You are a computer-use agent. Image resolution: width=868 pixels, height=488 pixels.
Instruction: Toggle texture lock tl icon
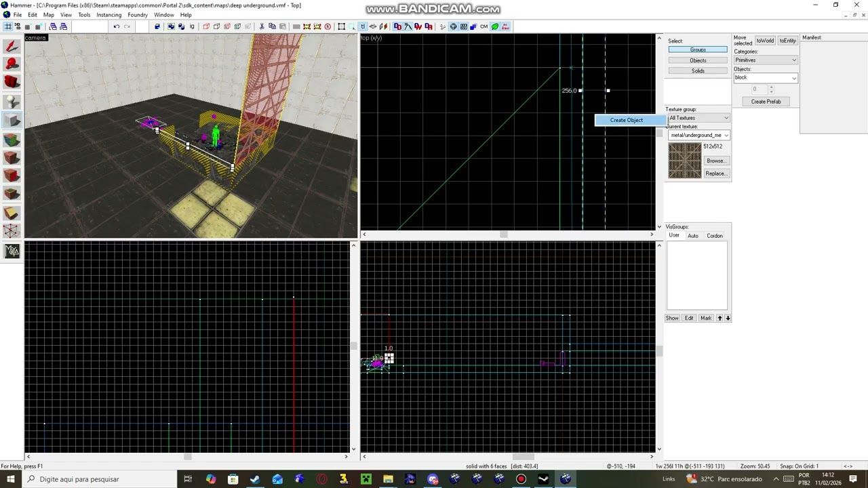[363, 26]
